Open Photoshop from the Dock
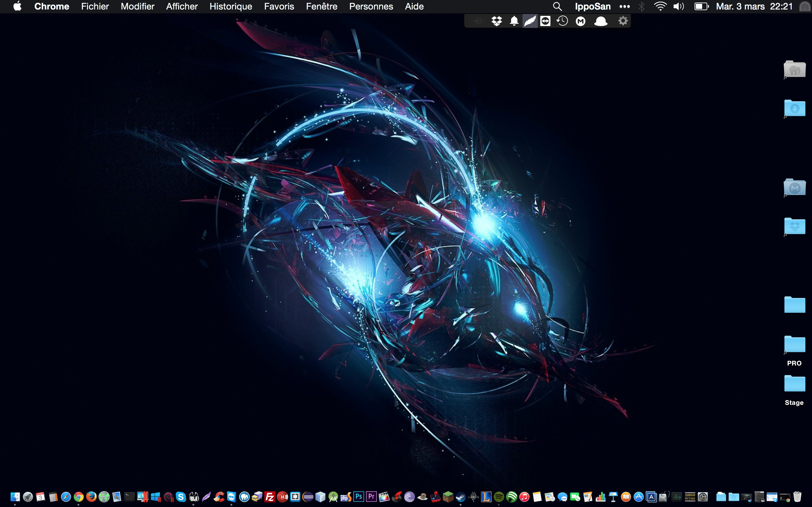The width and height of the screenshot is (812, 507). point(358,497)
